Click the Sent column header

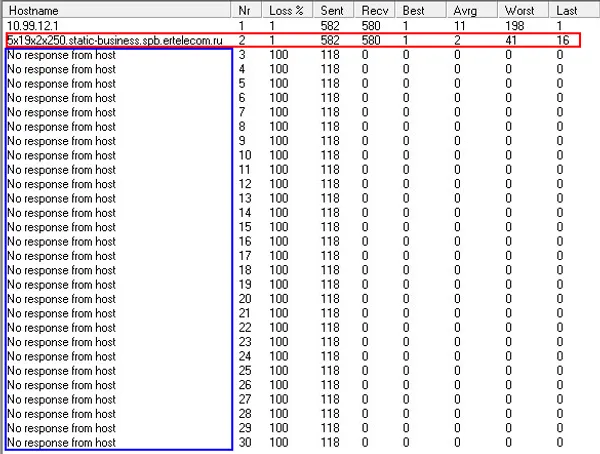pos(333,10)
